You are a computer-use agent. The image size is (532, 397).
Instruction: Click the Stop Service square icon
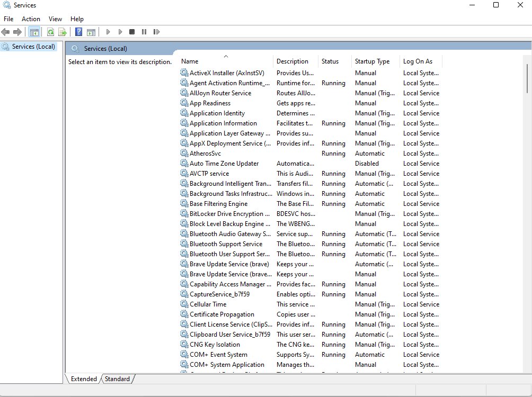[x=132, y=32]
